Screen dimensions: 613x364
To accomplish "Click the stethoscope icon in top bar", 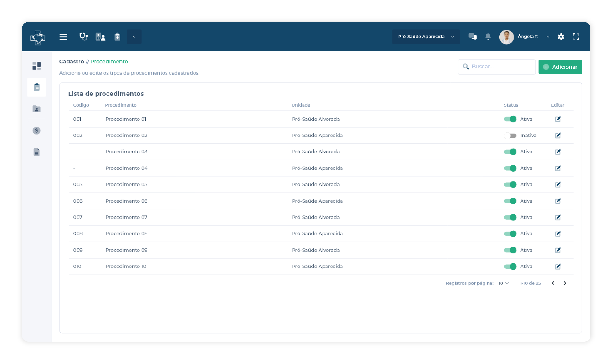I will tap(84, 37).
